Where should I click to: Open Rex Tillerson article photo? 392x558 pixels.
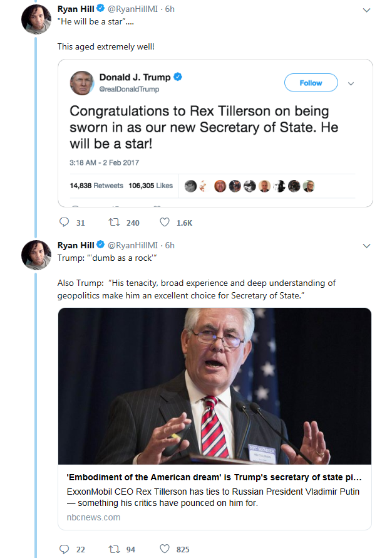coord(214,386)
